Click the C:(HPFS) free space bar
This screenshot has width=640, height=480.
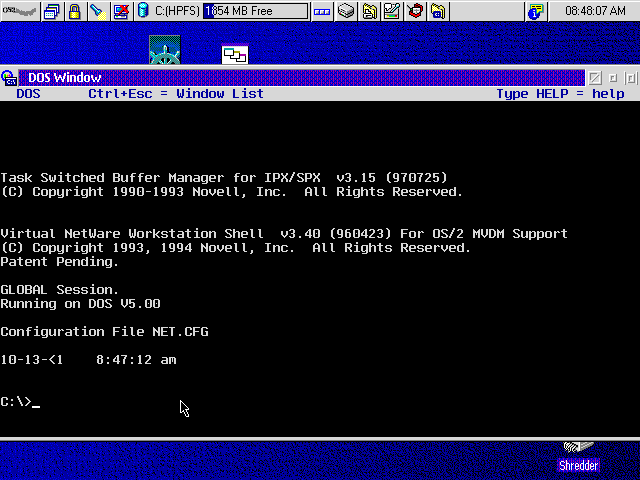pos(256,11)
